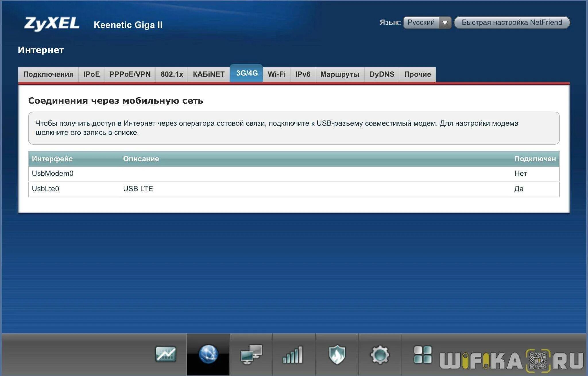Open the UsbLte0 interface entry
This screenshot has height=376, width=588.
pos(45,189)
